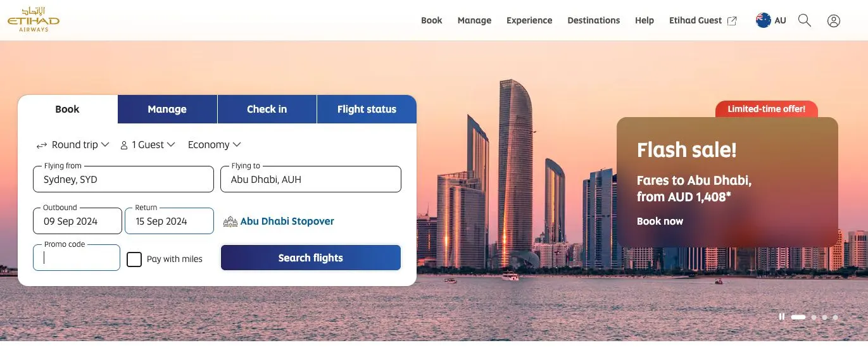The width and height of the screenshot is (868, 350).
Task: Click the Etihad Airways logo
Action: pos(34,20)
